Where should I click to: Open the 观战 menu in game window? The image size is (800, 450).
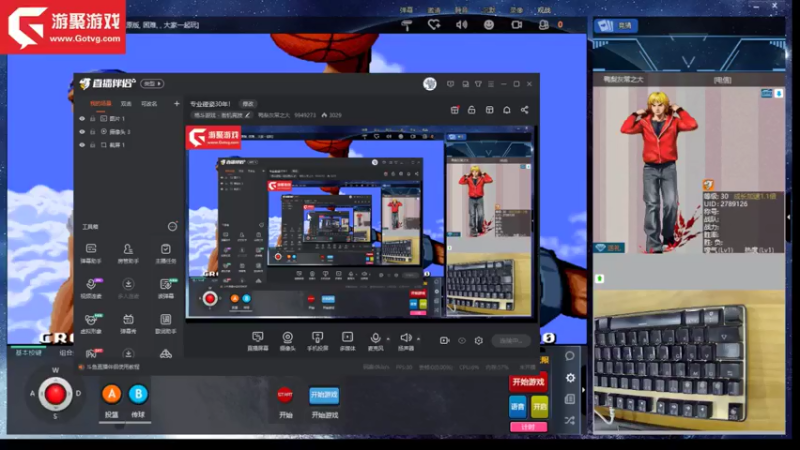544,10
